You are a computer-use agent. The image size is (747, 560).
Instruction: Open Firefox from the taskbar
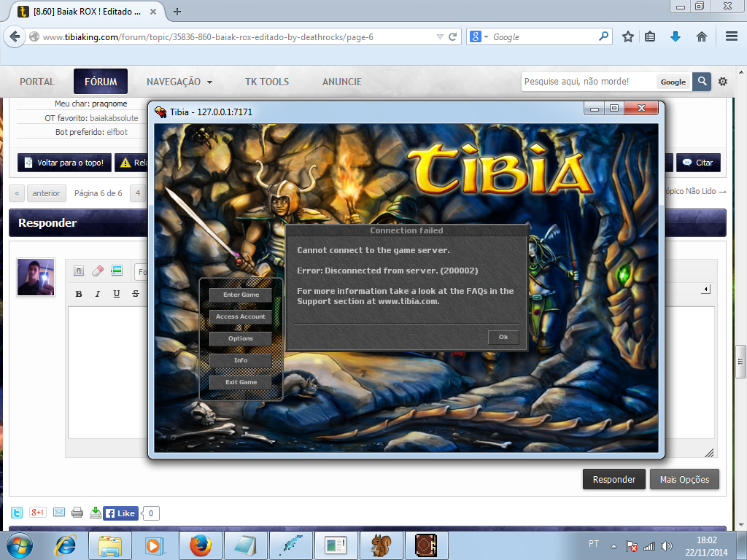(x=201, y=545)
